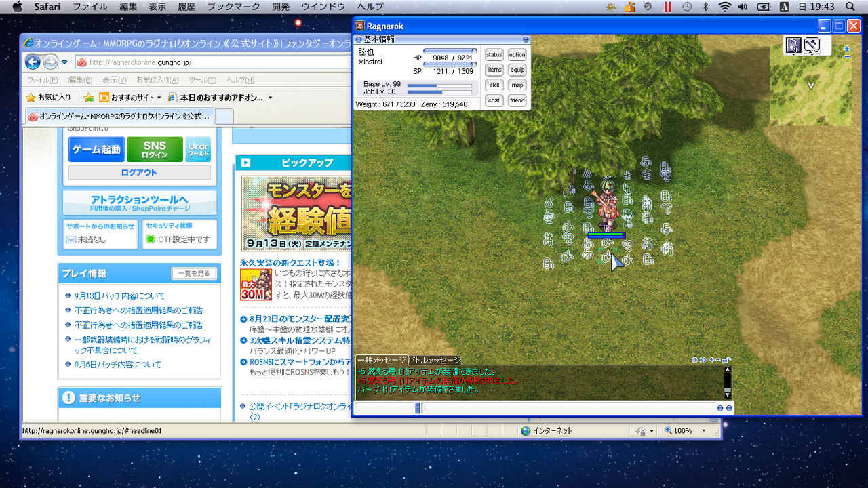Open ヘルプ(H) menu in browser
Screen dimensions: 868x488
point(240,80)
